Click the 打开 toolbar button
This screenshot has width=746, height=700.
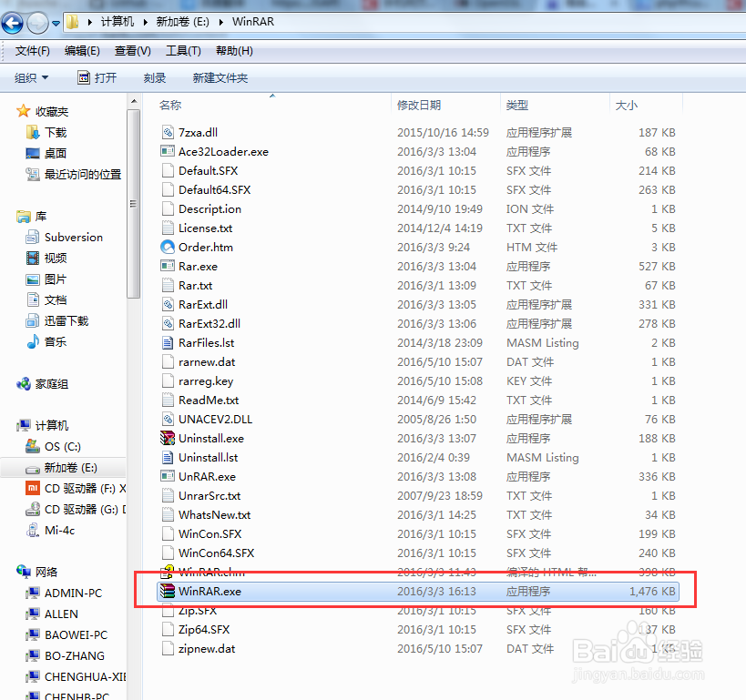click(97, 77)
